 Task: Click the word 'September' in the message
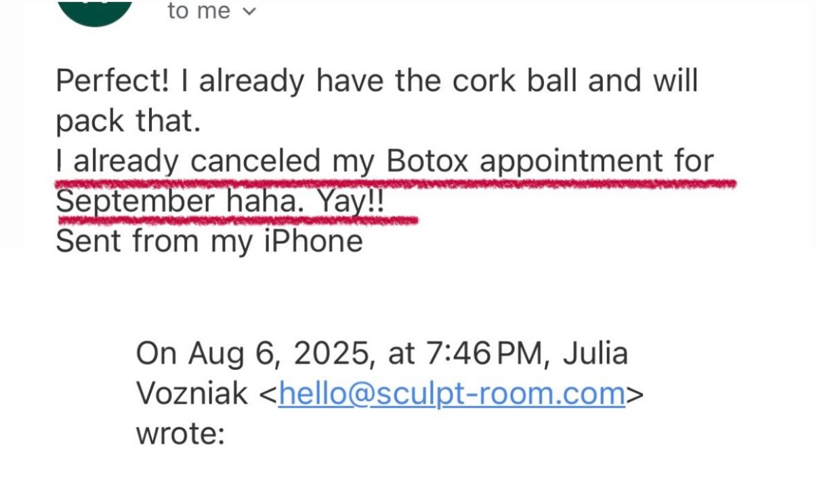[x=133, y=201]
